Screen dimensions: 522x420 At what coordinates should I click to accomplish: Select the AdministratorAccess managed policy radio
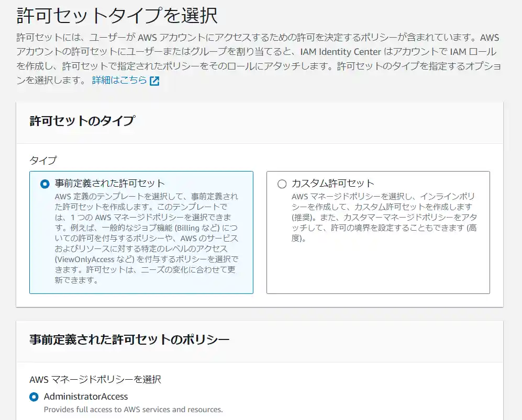(x=32, y=396)
